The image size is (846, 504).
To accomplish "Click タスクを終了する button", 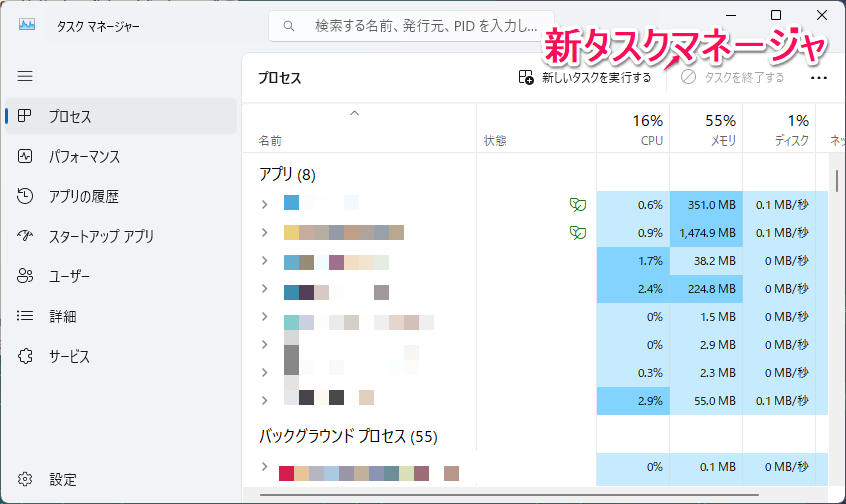I will pyautogui.click(x=732, y=78).
